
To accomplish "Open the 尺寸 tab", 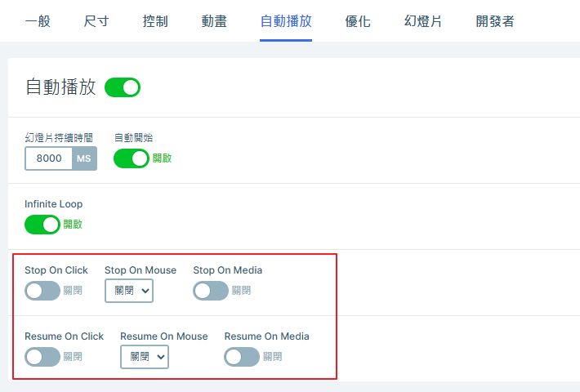I will 96,21.
